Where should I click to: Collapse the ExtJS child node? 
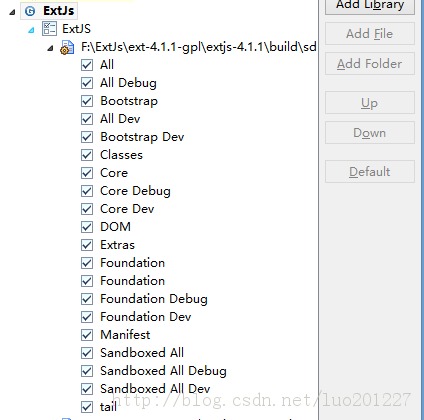pyautogui.click(x=31, y=30)
